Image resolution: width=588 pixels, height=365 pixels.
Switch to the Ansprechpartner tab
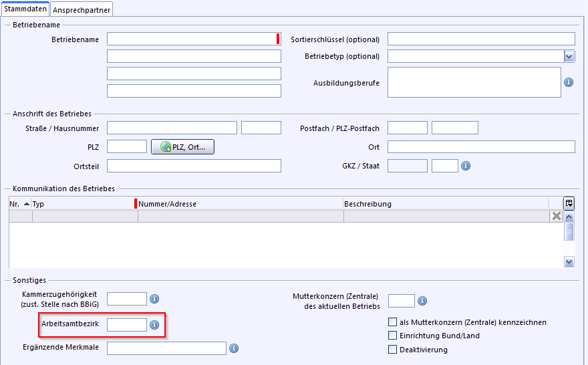pos(82,9)
